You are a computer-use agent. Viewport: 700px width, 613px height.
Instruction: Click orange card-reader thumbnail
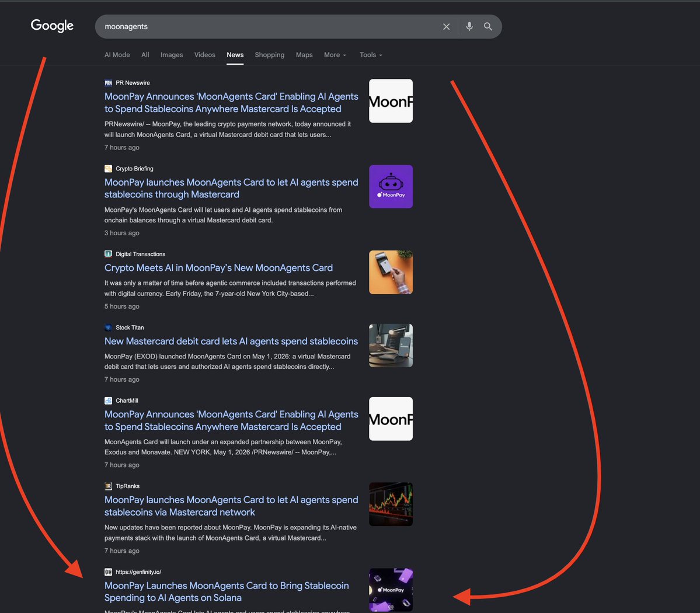click(391, 272)
